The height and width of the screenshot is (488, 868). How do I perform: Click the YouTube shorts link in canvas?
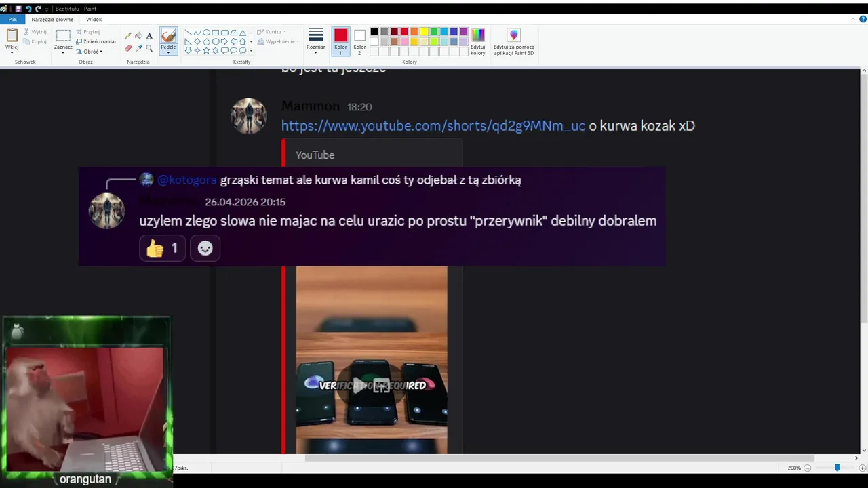coord(433,126)
